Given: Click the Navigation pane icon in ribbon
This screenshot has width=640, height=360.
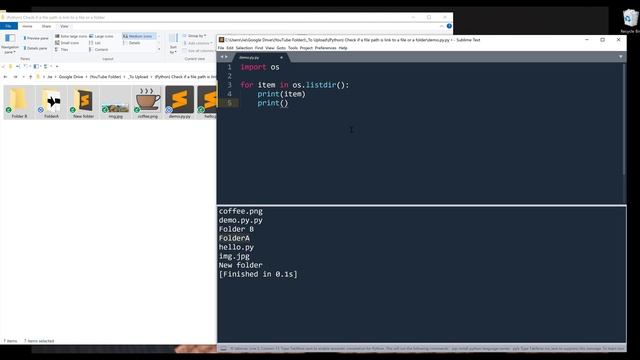Looking at the screenshot, I should [9, 44].
